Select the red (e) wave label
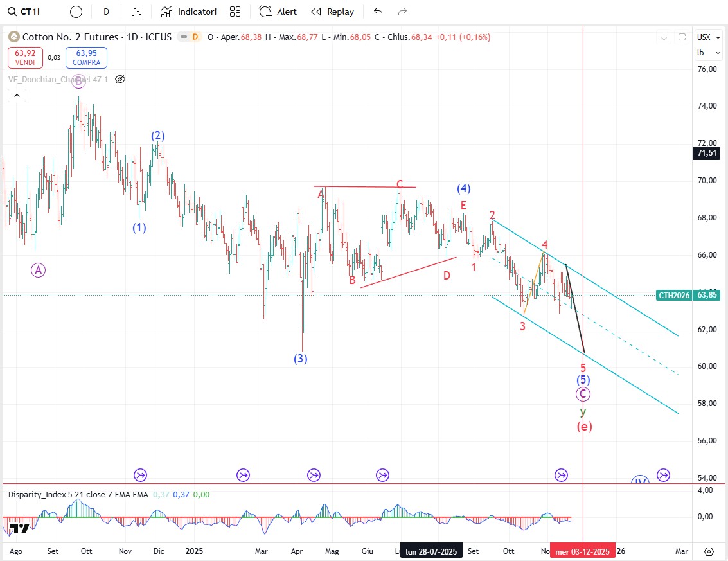 tap(585, 426)
